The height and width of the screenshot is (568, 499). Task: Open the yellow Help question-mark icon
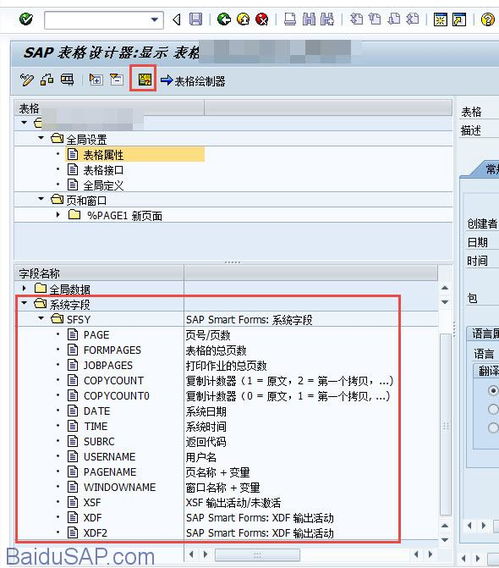click(488, 19)
